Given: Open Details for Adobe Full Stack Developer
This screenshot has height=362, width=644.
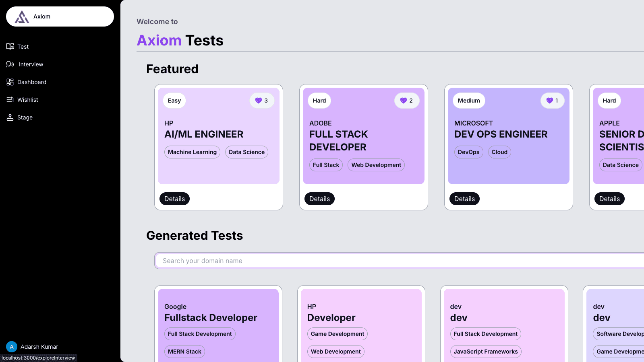Looking at the screenshot, I should click(319, 199).
